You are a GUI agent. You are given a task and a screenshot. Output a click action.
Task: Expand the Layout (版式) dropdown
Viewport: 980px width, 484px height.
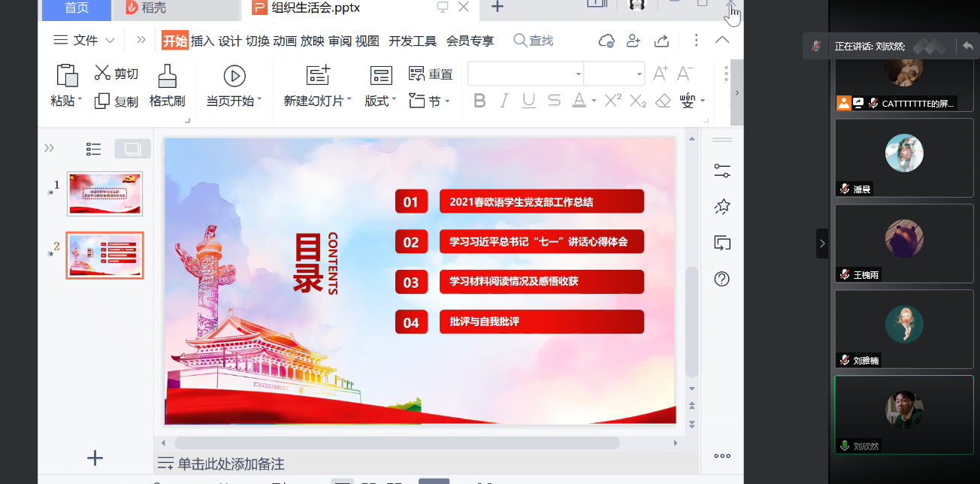pos(381,101)
